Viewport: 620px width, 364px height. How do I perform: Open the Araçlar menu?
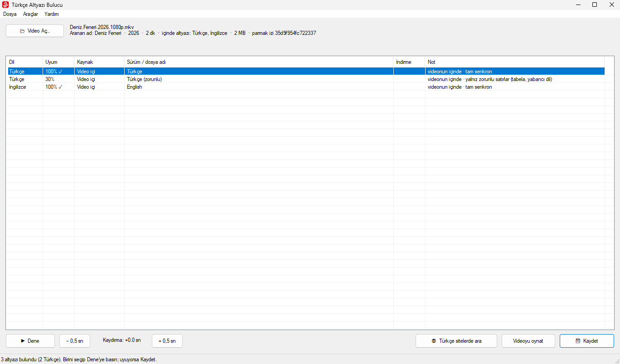30,14
